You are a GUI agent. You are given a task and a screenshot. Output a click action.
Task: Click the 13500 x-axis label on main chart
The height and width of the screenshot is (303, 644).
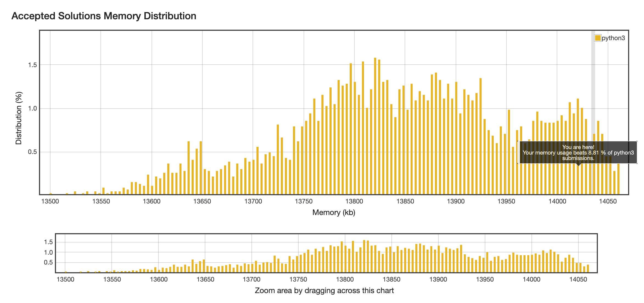click(50, 201)
